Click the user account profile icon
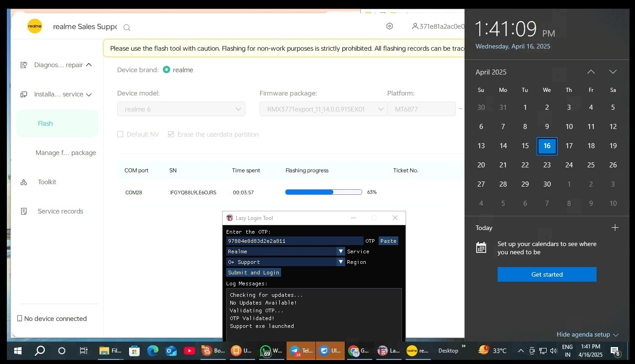This screenshot has width=635, height=364. (x=415, y=27)
